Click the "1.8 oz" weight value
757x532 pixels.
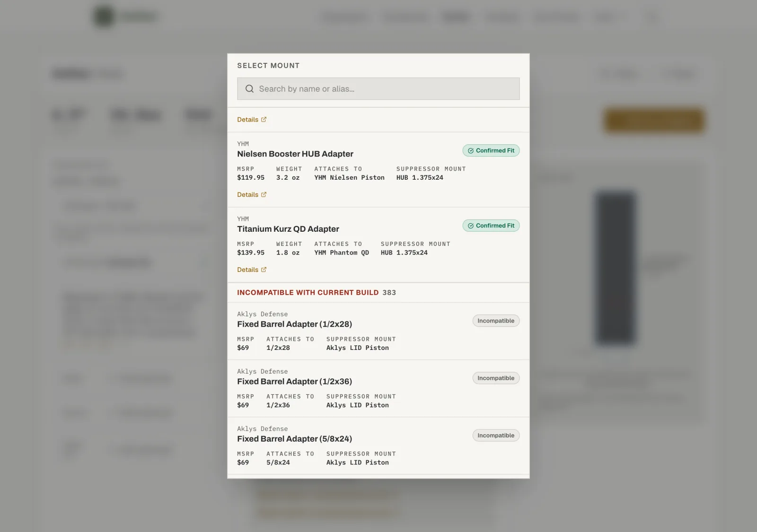(288, 253)
